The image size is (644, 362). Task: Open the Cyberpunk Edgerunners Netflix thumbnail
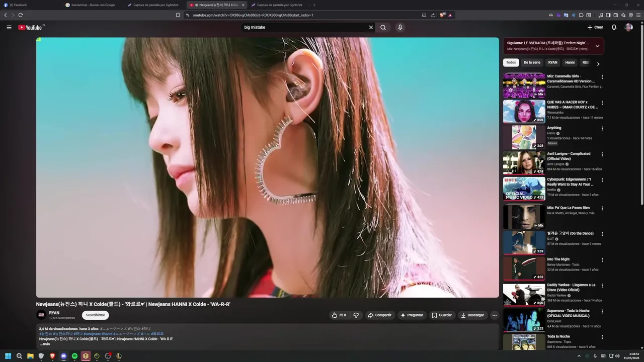tap(524, 188)
